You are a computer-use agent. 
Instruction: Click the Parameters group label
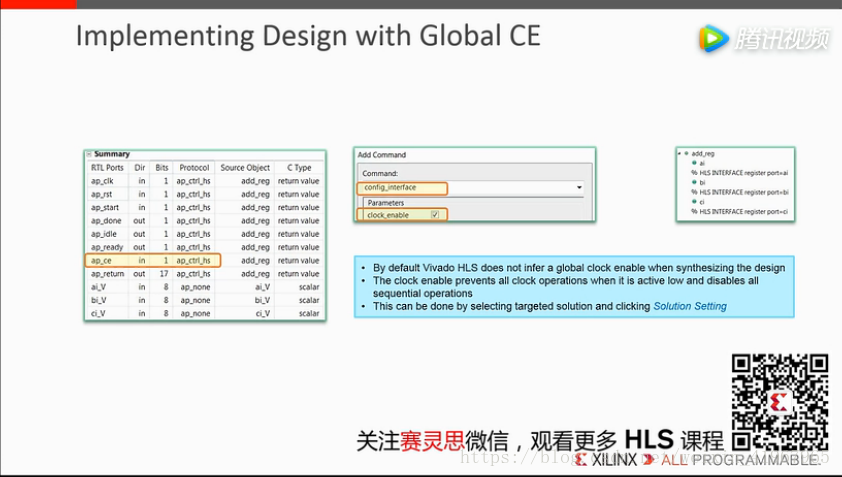click(x=386, y=203)
